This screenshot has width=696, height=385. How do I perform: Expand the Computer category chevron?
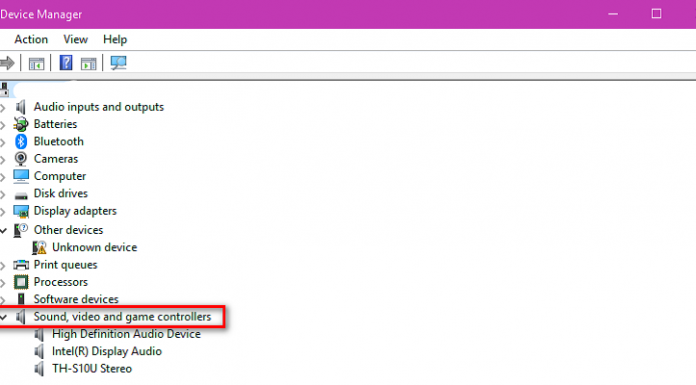click(3, 177)
